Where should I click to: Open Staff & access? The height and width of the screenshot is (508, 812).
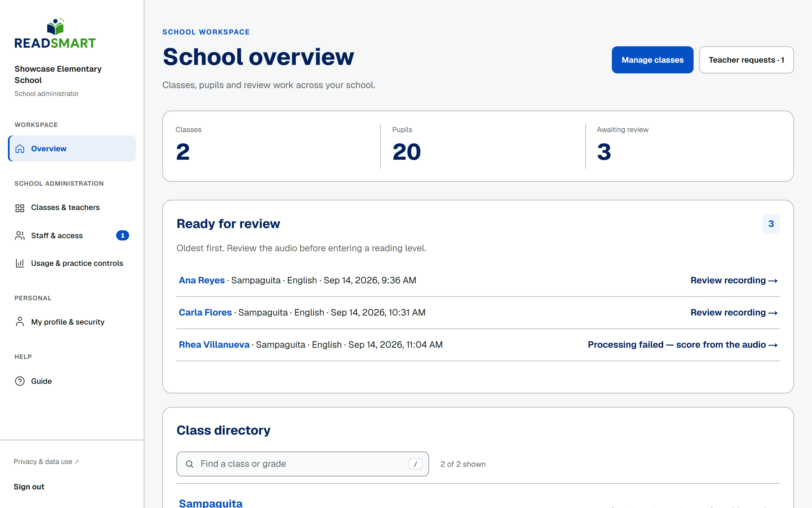(x=72, y=236)
